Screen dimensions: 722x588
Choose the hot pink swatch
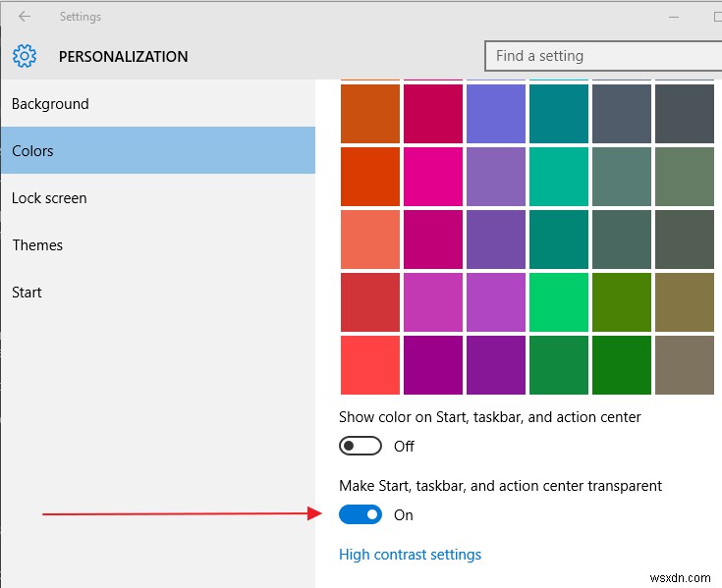pyautogui.click(x=433, y=177)
